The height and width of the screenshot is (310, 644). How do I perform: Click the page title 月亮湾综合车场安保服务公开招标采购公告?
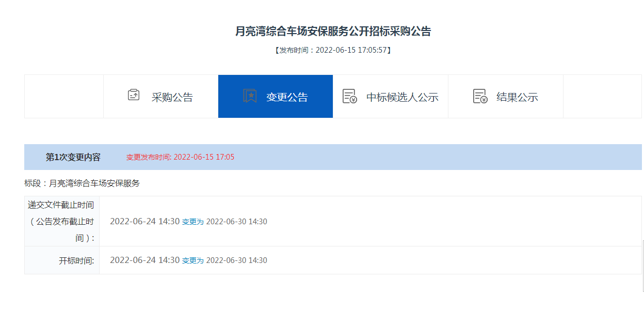(x=333, y=31)
